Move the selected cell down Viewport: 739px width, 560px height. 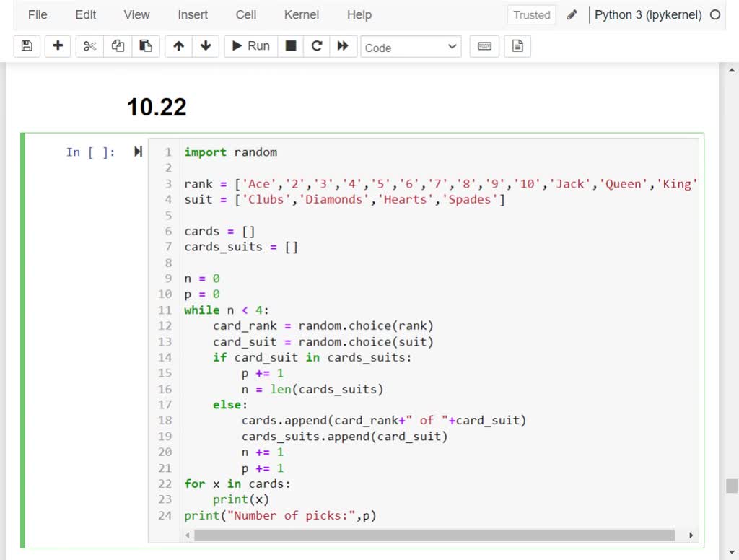[x=206, y=46]
